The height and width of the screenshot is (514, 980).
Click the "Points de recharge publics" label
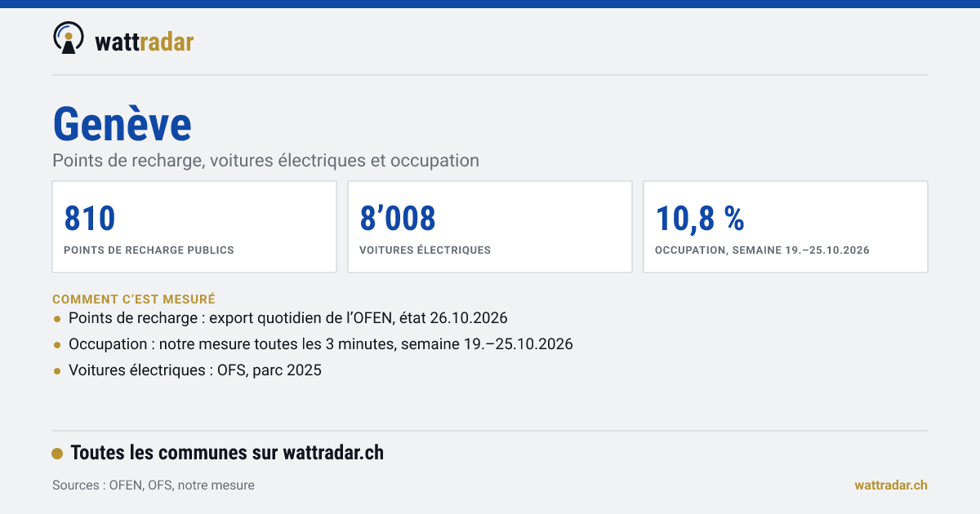pos(149,250)
